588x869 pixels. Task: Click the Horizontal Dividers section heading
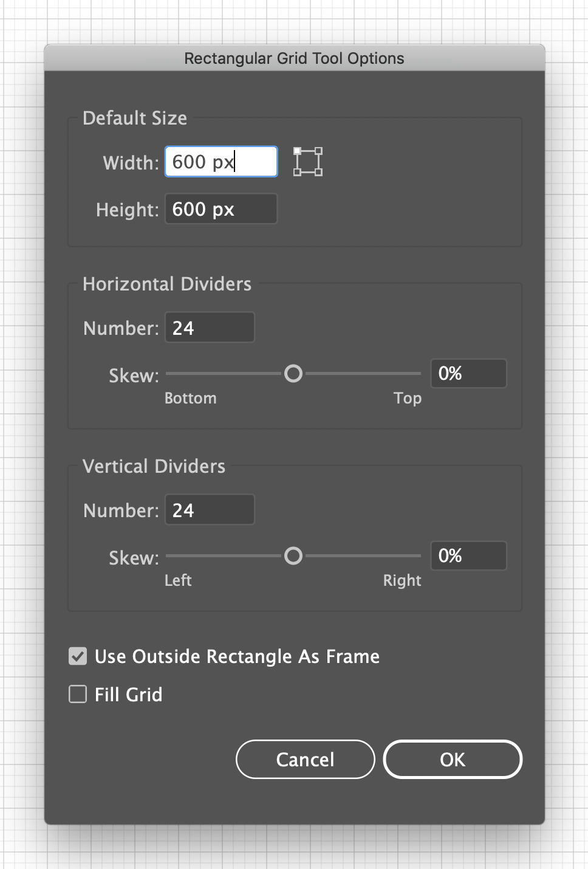tap(167, 284)
